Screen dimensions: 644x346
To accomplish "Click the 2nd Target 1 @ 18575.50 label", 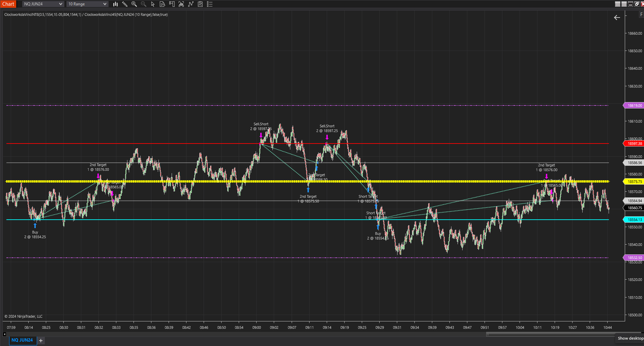I will pyautogui.click(x=309, y=199).
